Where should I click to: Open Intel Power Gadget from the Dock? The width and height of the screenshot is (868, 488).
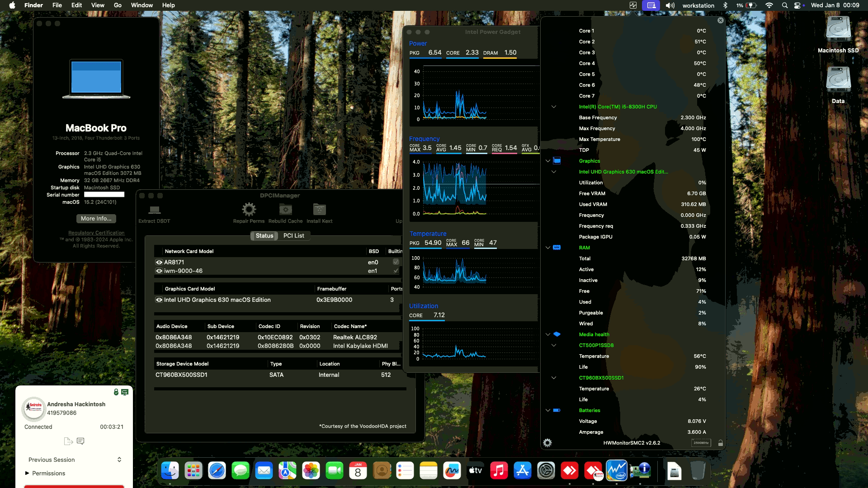click(x=617, y=471)
